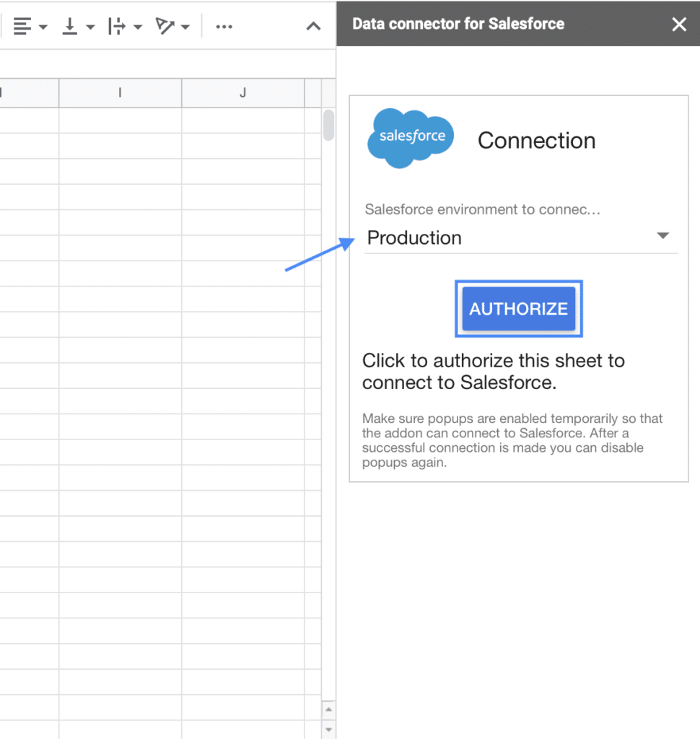Select column I header
The height and width of the screenshot is (739, 700).
pyautogui.click(x=121, y=93)
